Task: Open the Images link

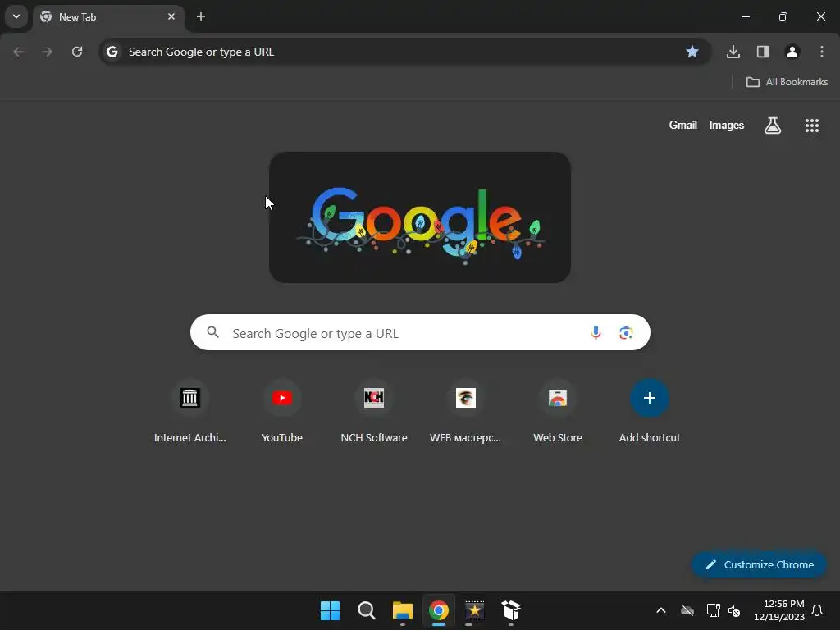Action: point(727,126)
